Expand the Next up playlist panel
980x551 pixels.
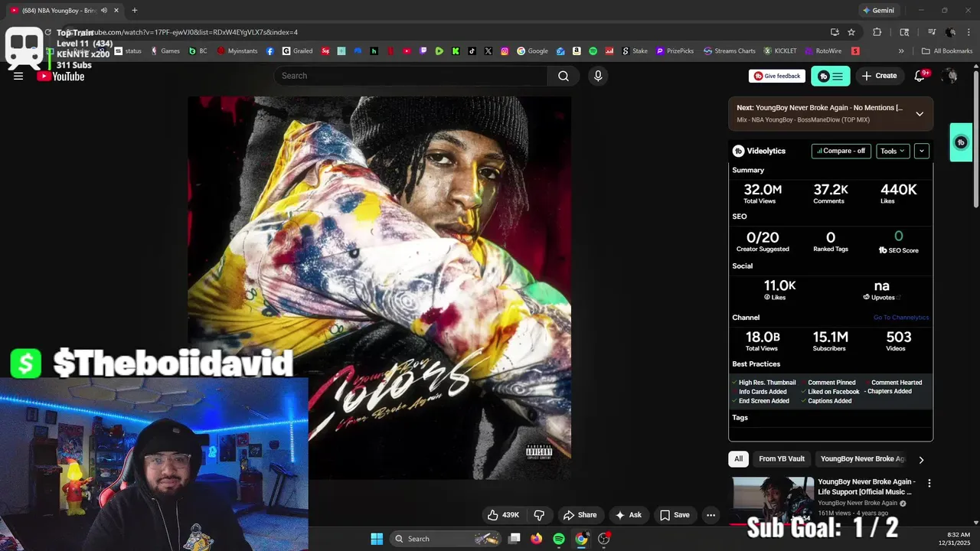pos(920,114)
